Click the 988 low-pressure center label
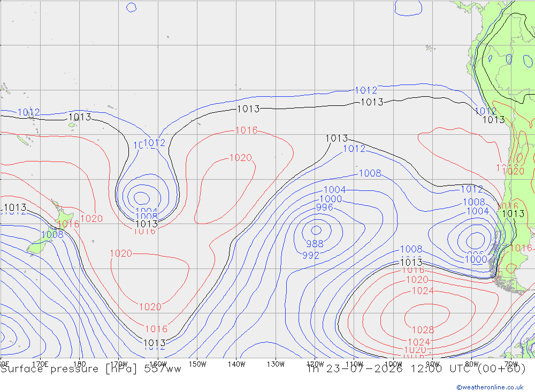This screenshot has width=535, height=392. coord(315,243)
